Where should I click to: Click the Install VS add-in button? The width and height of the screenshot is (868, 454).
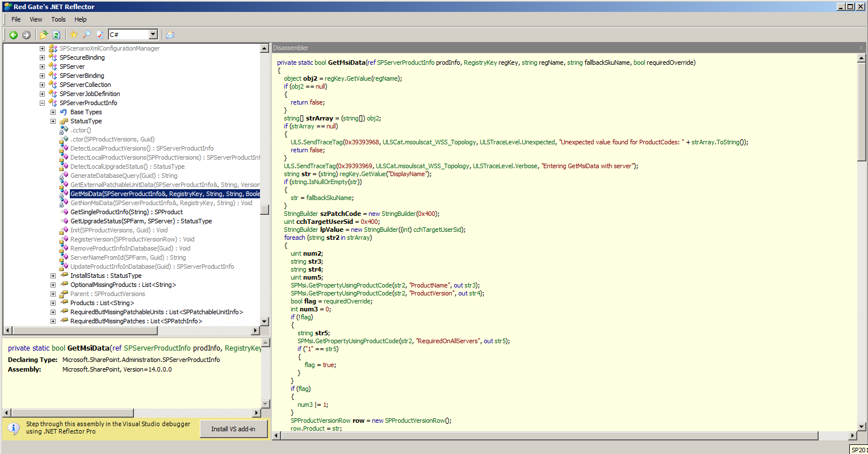pyautogui.click(x=233, y=429)
